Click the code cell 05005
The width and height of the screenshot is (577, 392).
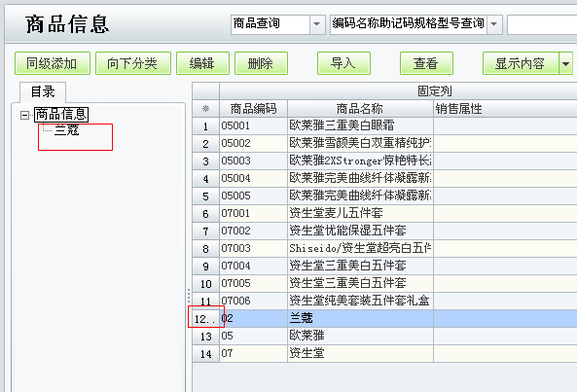[x=253, y=196]
